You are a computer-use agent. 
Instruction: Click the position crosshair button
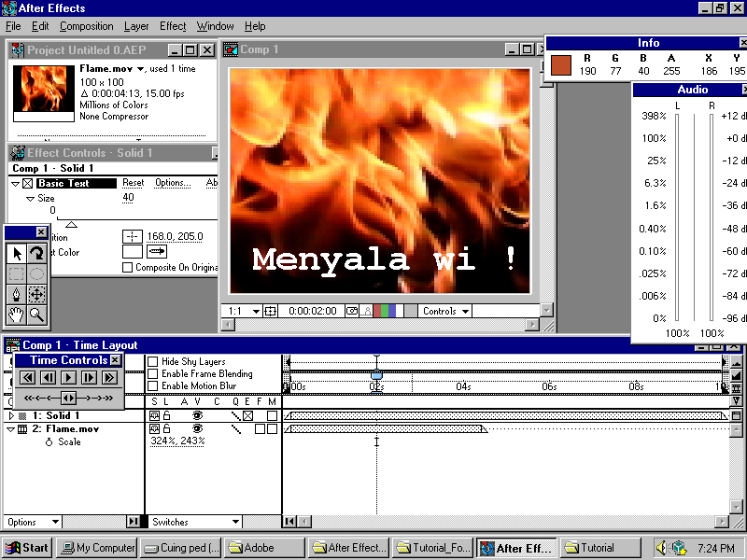133,236
